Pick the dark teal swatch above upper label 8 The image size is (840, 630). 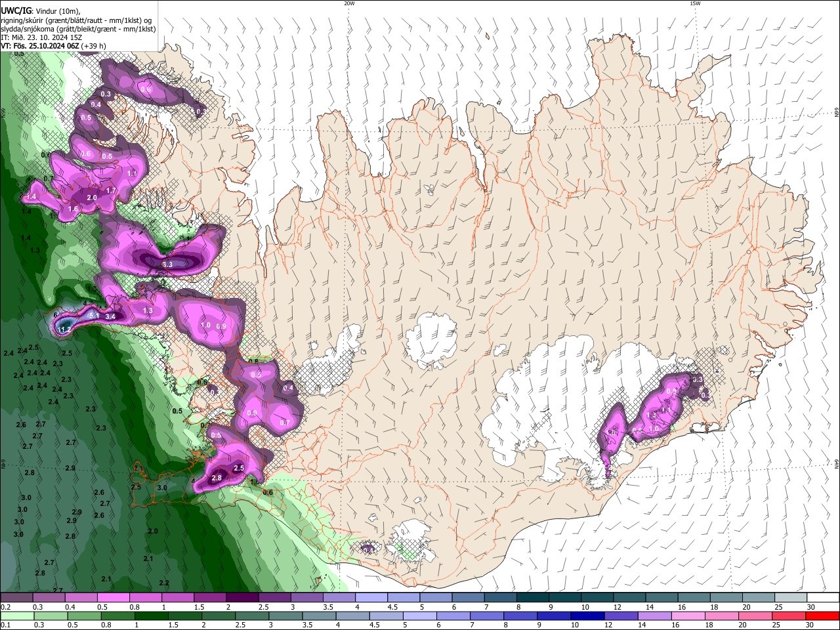click(x=532, y=597)
